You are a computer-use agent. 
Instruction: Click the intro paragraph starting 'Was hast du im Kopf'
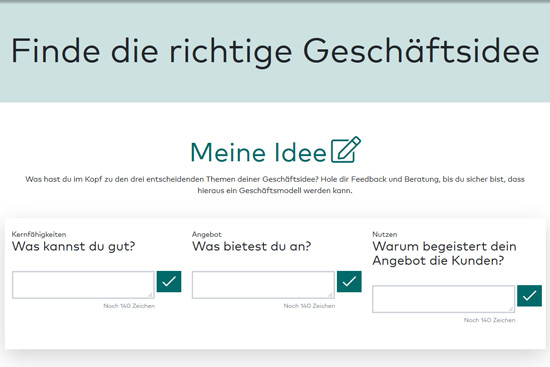(275, 185)
